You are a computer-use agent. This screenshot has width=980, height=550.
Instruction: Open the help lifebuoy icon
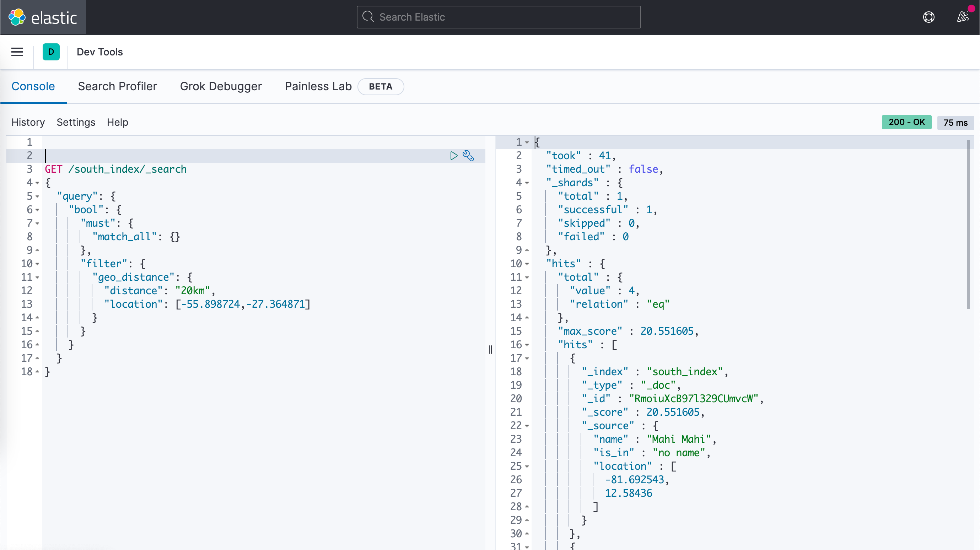[928, 17]
